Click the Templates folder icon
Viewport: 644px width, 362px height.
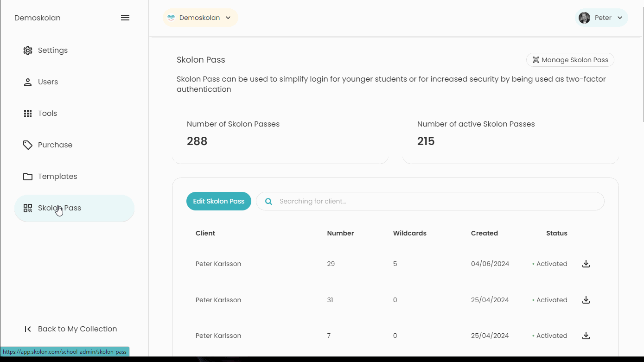(x=28, y=177)
